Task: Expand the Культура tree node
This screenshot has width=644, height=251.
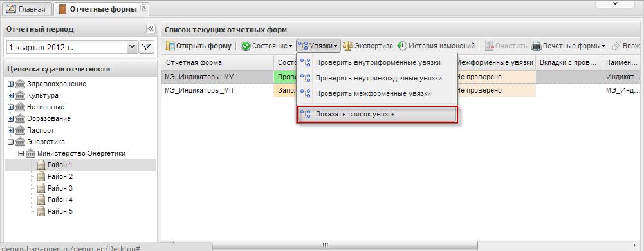Action: pos(11,96)
